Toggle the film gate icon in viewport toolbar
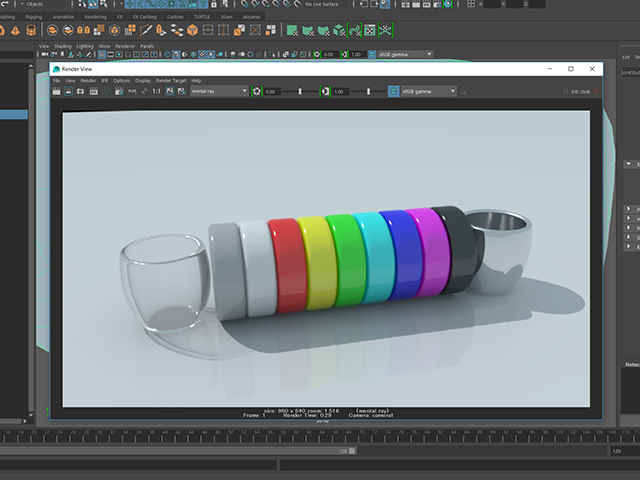640x480 pixels. tap(111, 54)
